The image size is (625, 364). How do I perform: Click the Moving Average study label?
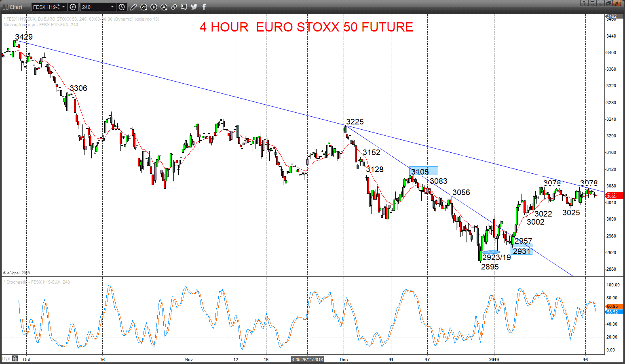(41, 25)
